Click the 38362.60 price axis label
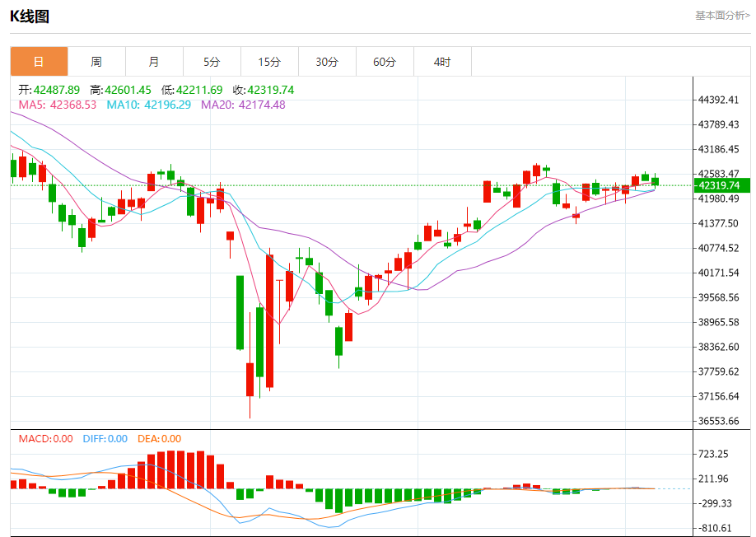 point(718,347)
